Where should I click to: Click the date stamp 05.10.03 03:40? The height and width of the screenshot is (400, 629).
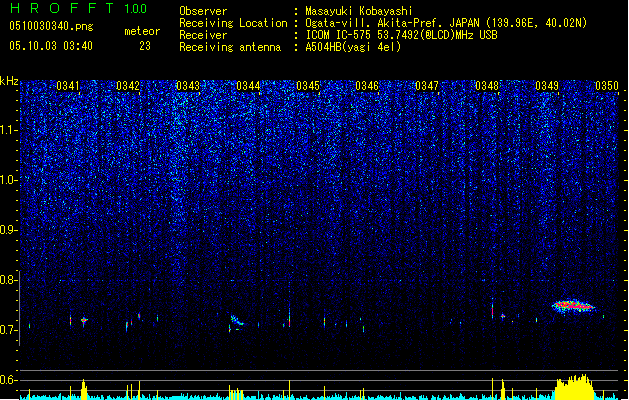click(x=51, y=46)
